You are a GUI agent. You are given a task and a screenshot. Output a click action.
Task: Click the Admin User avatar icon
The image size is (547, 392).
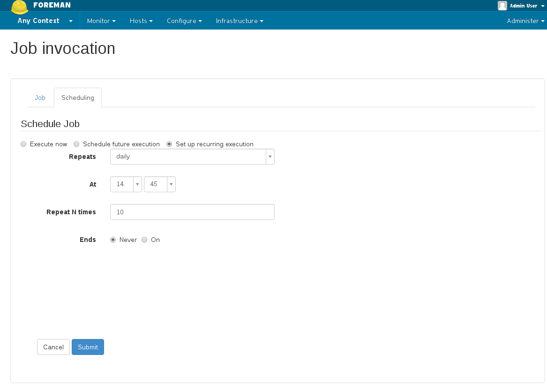pyautogui.click(x=502, y=6)
